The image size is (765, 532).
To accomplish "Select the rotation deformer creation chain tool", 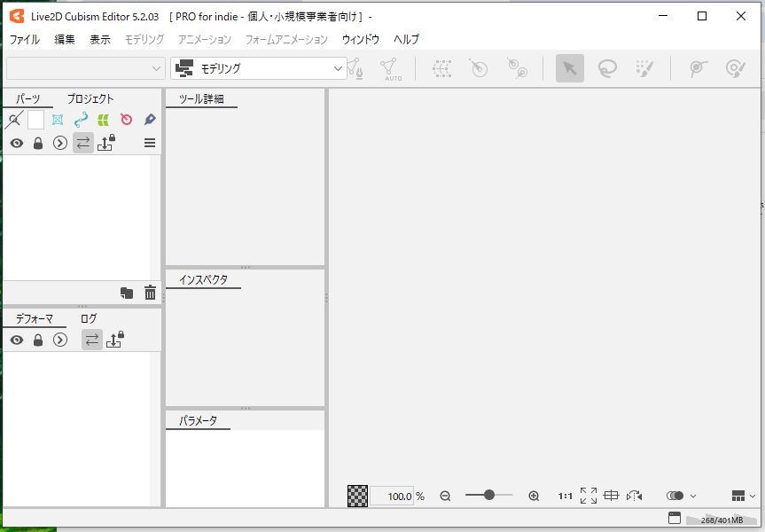I will coord(517,68).
